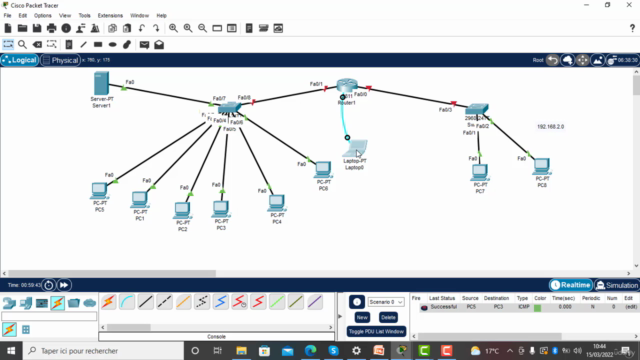Image resolution: width=640 pixels, height=360 pixels.
Task: Zoom out with the magnifier minus icon
Action: pyautogui.click(x=202, y=28)
